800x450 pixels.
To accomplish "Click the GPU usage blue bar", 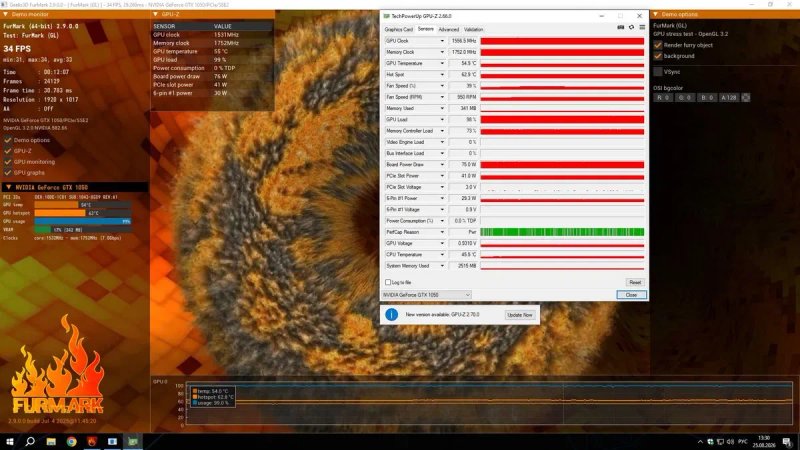I will pyautogui.click(x=83, y=221).
